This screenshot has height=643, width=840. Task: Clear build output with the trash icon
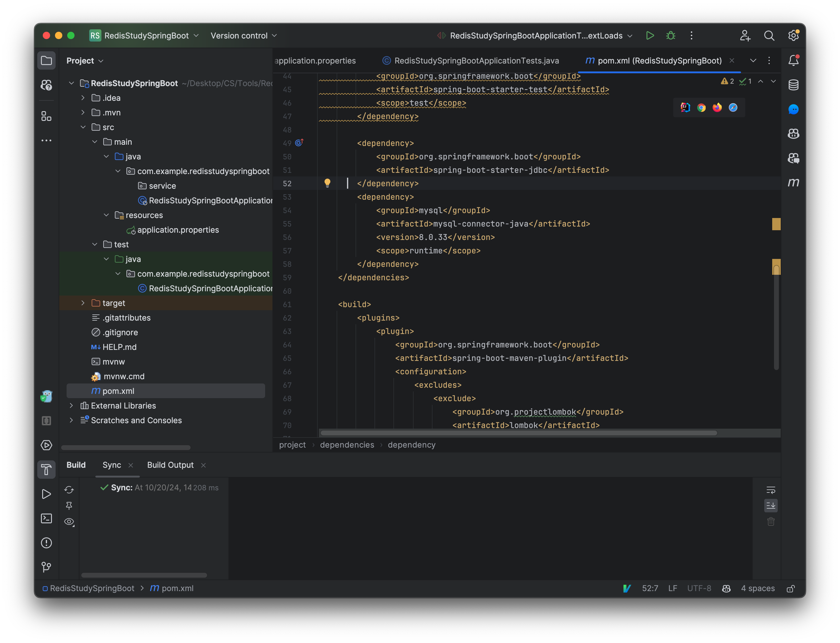coord(771,522)
